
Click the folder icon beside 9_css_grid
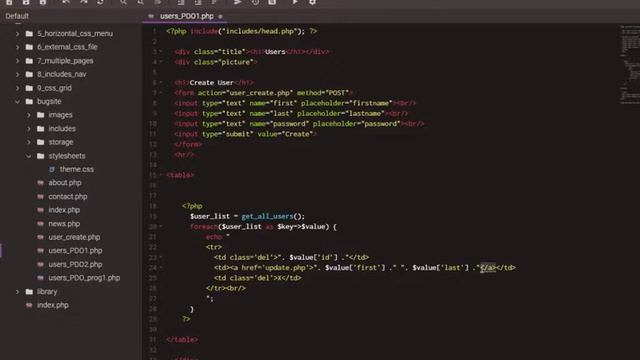click(29, 88)
